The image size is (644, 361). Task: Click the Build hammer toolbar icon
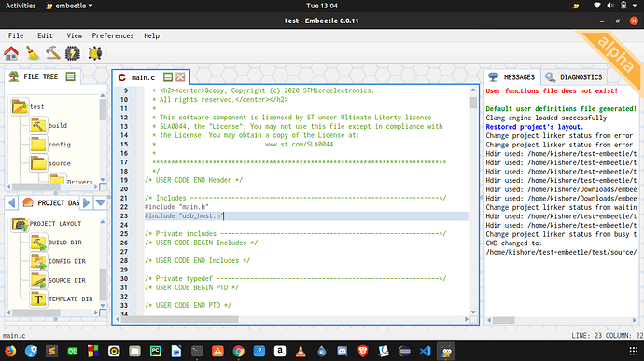click(x=53, y=53)
